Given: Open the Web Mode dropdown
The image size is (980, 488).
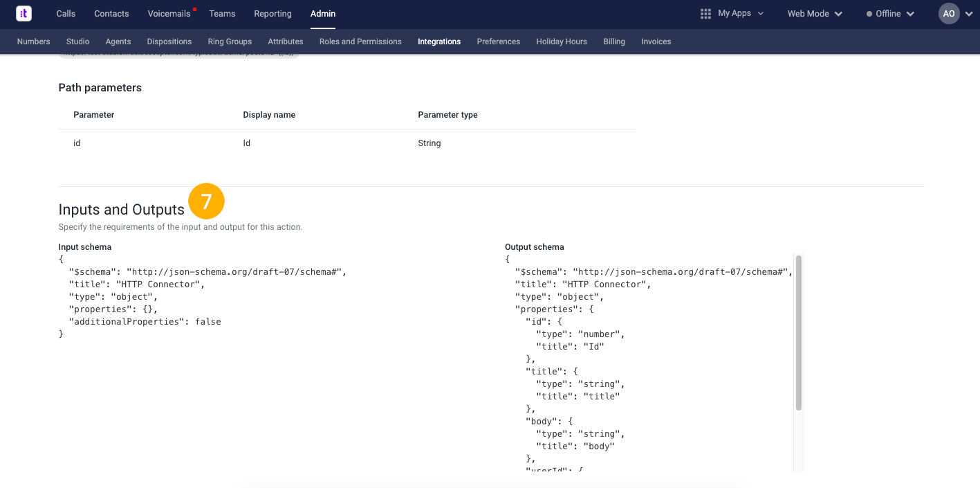Looking at the screenshot, I should tap(815, 14).
